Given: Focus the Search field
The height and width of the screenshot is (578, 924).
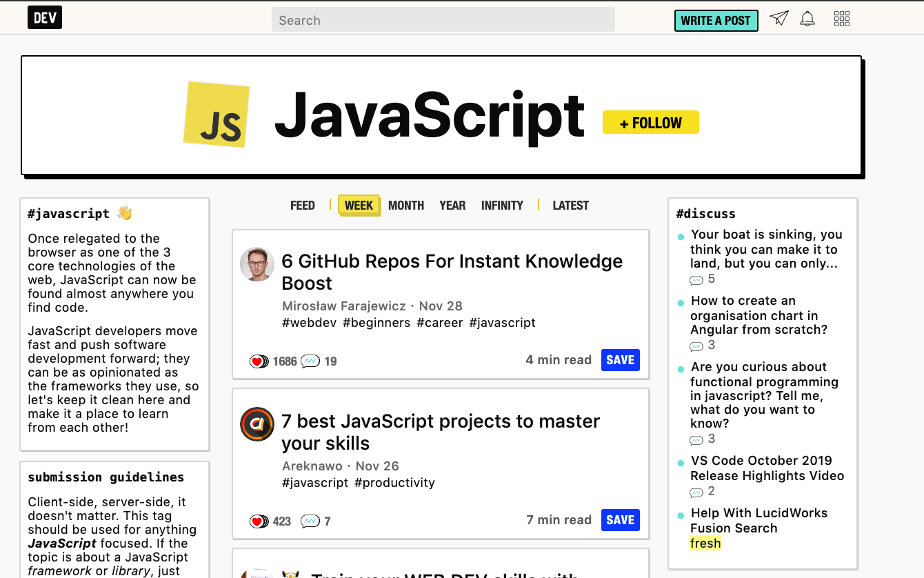Looking at the screenshot, I should click(x=443, y=19).
